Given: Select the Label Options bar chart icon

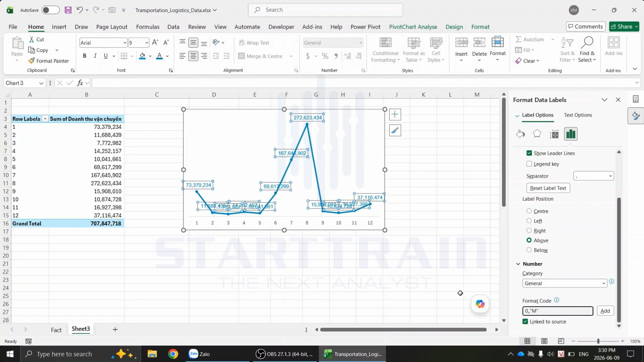Looking at the screenshot, I should point(571,134).
